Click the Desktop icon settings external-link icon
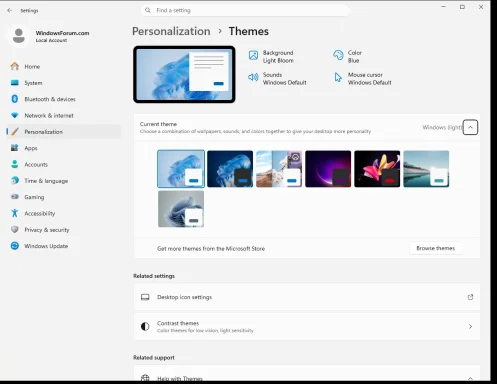 470,297
